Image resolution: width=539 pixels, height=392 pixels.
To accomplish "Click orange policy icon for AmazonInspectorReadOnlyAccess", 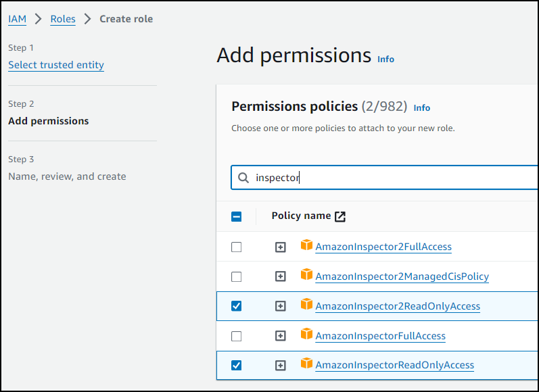I will (x=307, y=364).
